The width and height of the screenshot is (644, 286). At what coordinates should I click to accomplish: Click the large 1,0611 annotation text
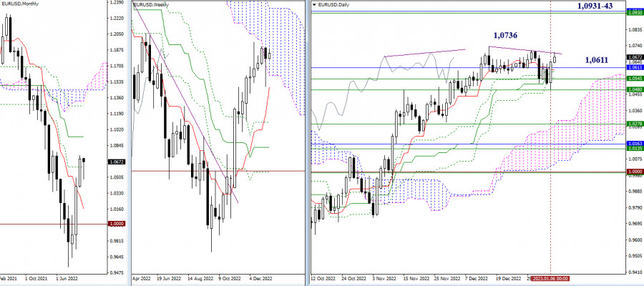(600, 61)
